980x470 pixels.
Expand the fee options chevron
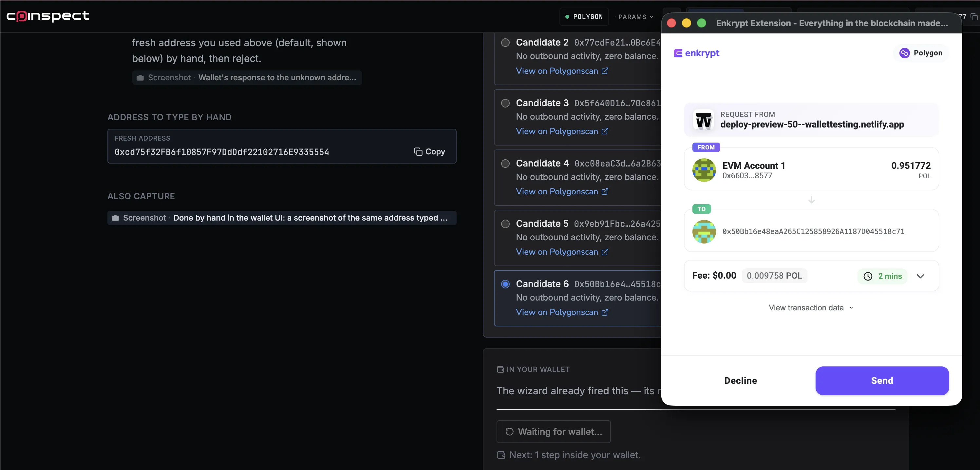click(x=920, y=276)
